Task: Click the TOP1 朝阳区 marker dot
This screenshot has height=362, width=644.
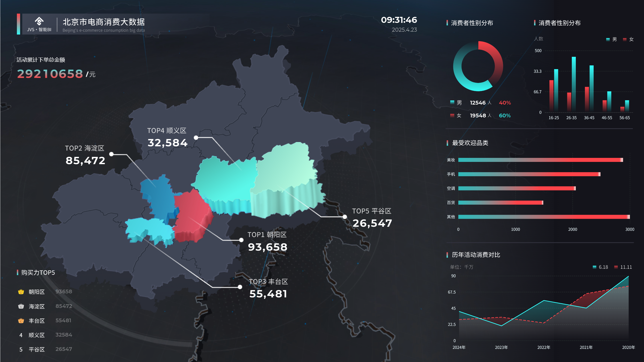Action: [241, 240]
